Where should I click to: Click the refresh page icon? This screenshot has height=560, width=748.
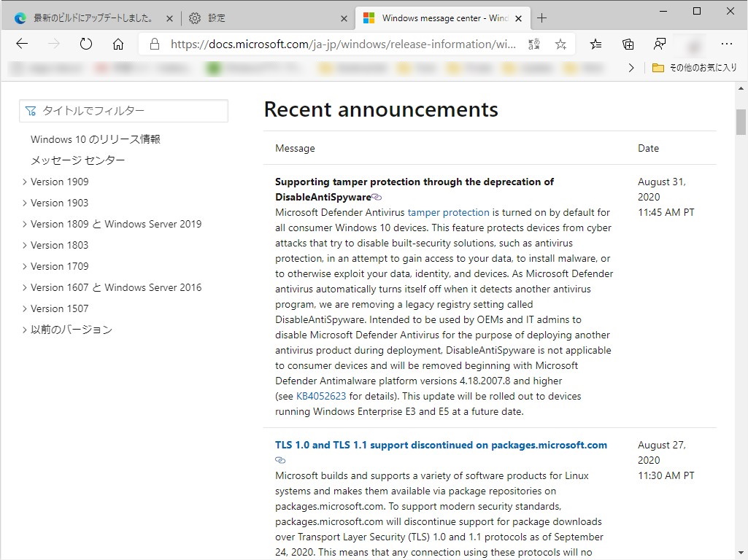[86, 44]
